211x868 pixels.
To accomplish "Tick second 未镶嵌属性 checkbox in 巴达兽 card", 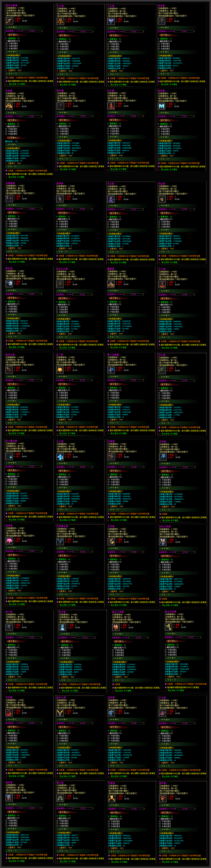I will pyautogui.click(x=160, y=395).
